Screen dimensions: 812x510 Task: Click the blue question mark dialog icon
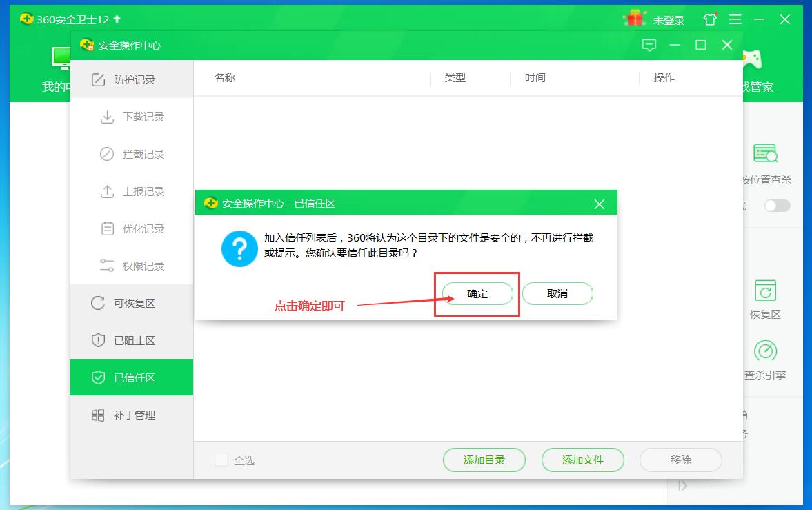[x=239, y=248]
